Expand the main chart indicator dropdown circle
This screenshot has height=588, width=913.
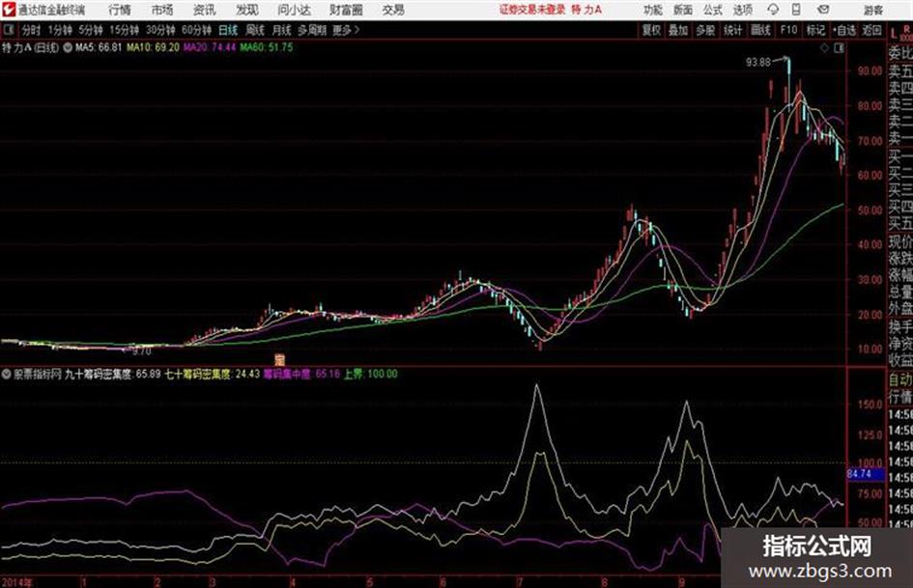(68, 47)
